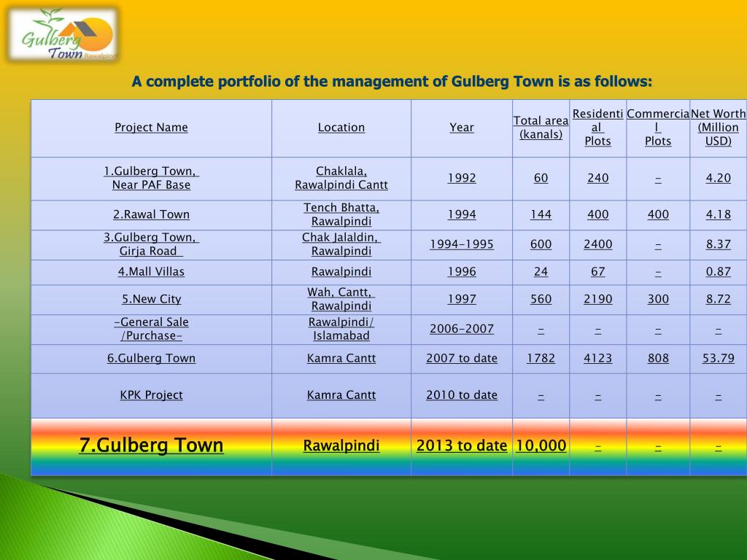Select net worth value '4.18'
The width and height of the screenshot is (747, 560).
coord(718,215)
